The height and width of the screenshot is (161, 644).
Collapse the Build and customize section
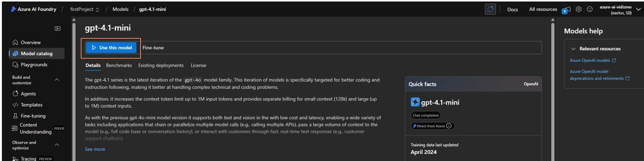pyautogui.click(x=57, y=80)
